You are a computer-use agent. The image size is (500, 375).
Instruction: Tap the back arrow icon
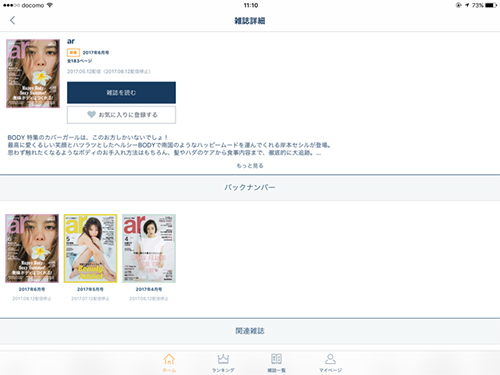pos(12,20)
